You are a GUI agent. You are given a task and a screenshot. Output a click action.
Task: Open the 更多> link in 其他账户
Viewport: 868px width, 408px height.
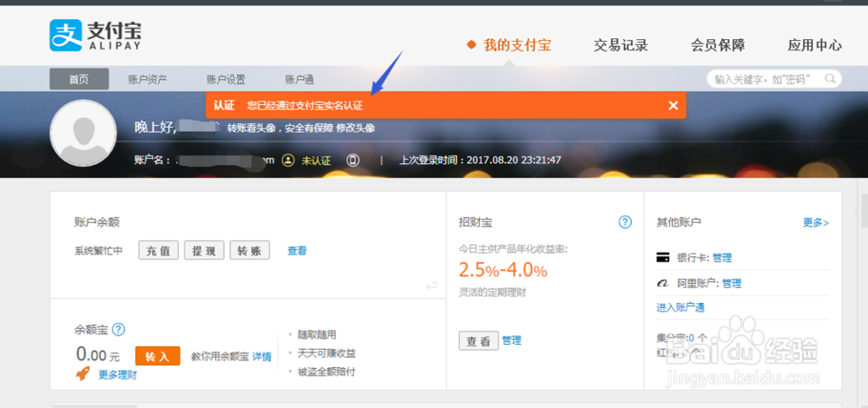coord(816,222)
